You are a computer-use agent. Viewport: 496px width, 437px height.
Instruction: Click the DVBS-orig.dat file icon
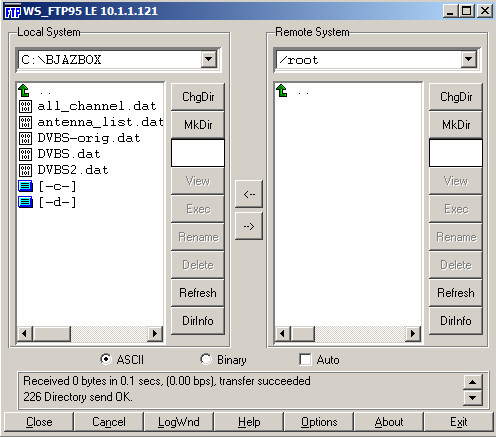25,138
